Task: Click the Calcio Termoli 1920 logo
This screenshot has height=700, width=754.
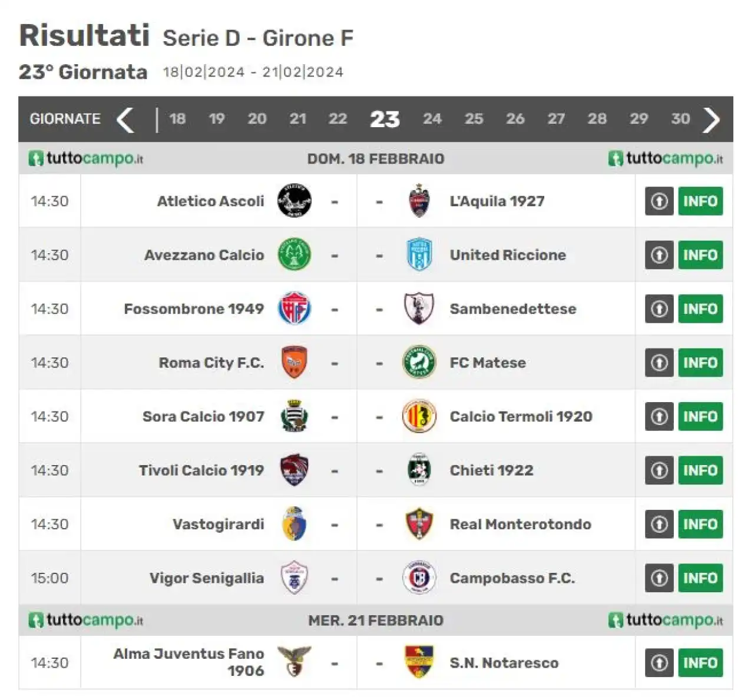Action: (419, 416)
